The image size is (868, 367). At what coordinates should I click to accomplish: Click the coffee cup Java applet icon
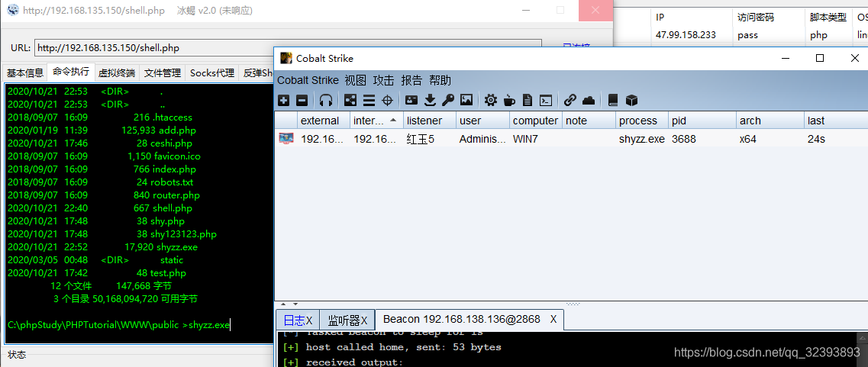pyautogui.click(x=509, y=100)
